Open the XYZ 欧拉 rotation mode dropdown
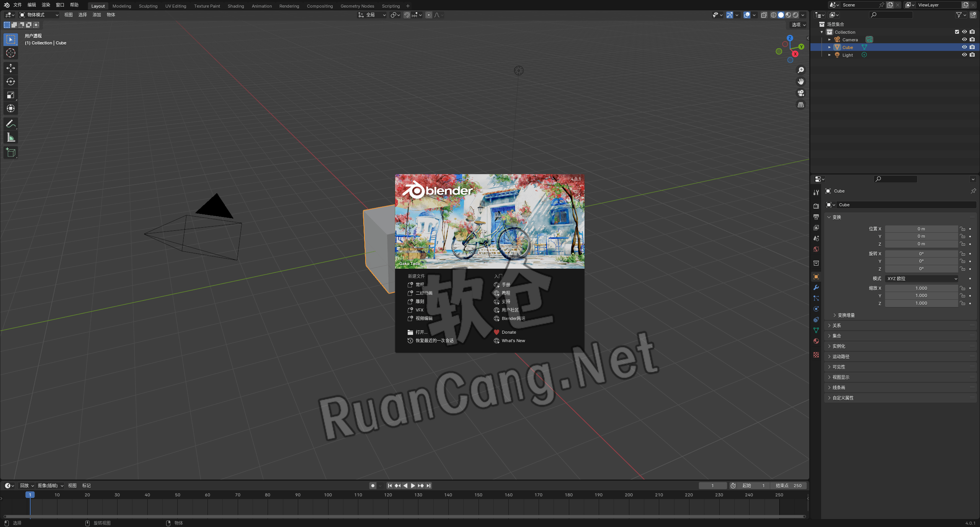 click(922, 279)
